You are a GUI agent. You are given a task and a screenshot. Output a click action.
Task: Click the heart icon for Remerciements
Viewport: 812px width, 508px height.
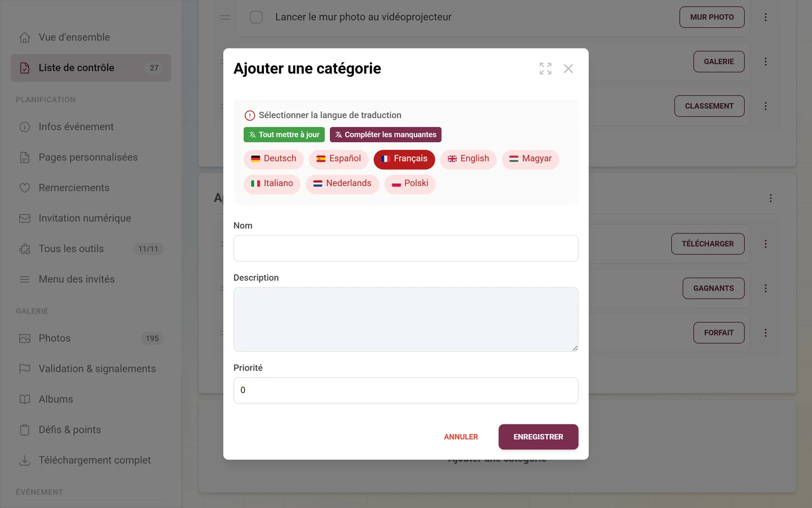pos(25,188)
